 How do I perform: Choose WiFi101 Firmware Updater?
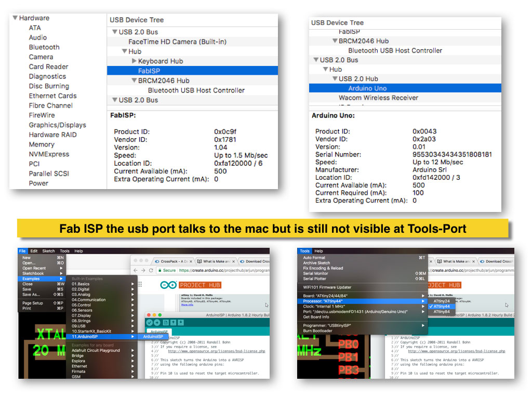(x=362, y=287)
